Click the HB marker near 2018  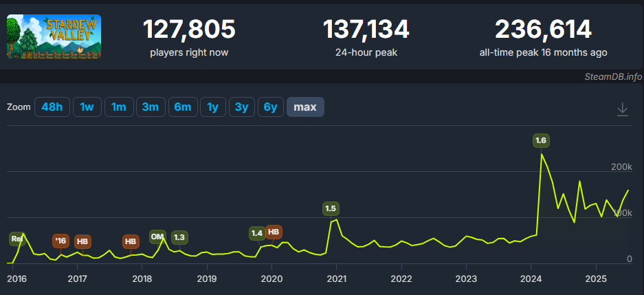point(131,241)
